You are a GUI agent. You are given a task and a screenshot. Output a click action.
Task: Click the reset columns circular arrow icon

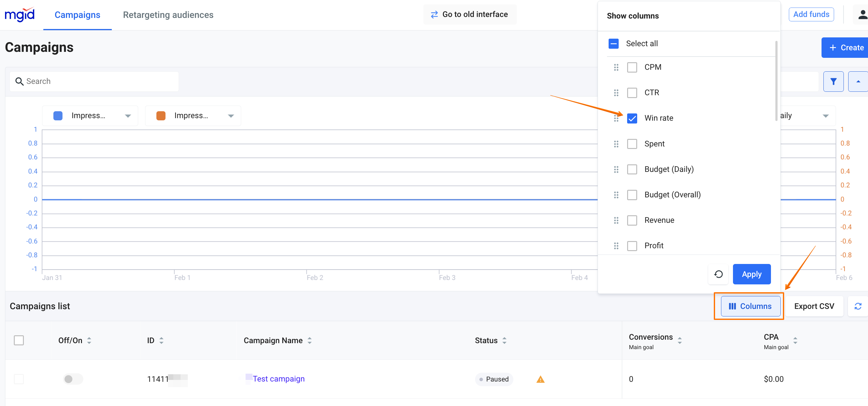coord(718,274)
